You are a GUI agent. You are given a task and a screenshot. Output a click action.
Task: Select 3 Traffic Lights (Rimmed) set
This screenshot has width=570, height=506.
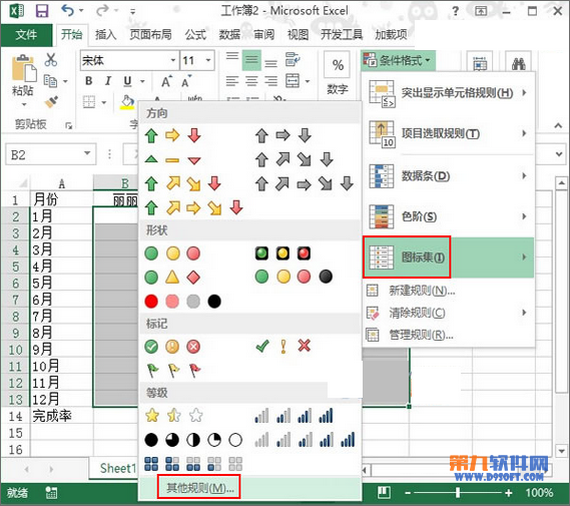(283, 253)
